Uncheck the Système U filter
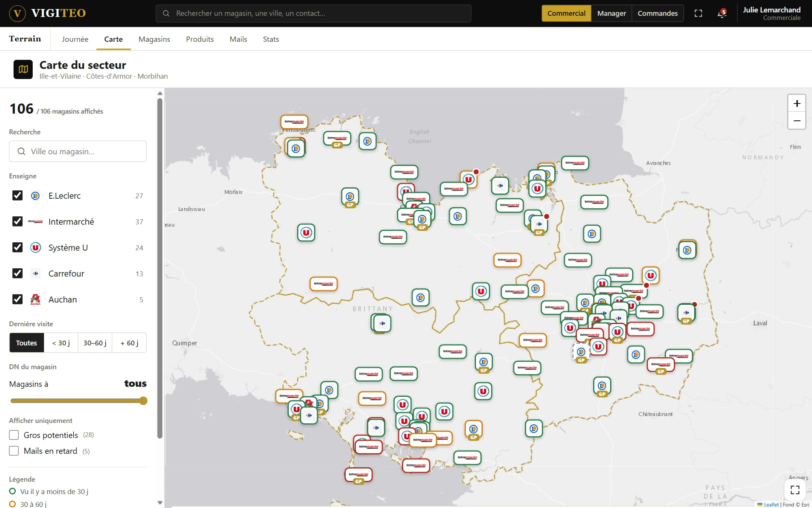This screenshot has height=508, width=812. [17, 247]
